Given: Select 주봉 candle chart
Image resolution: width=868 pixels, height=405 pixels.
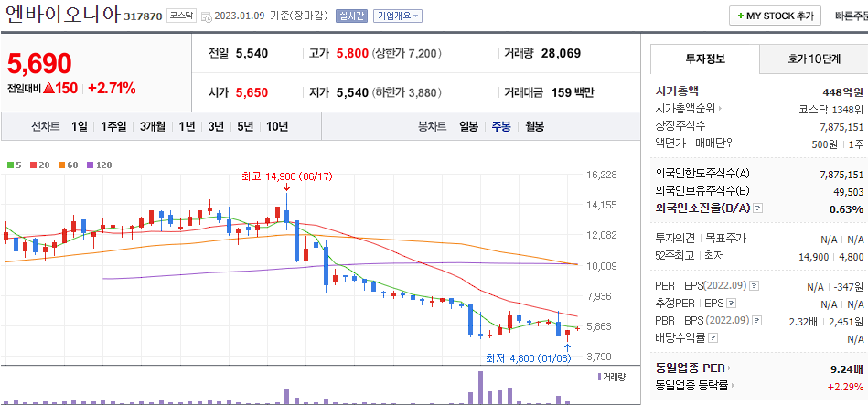Looking at the screenshot, I should click(501, 127).
